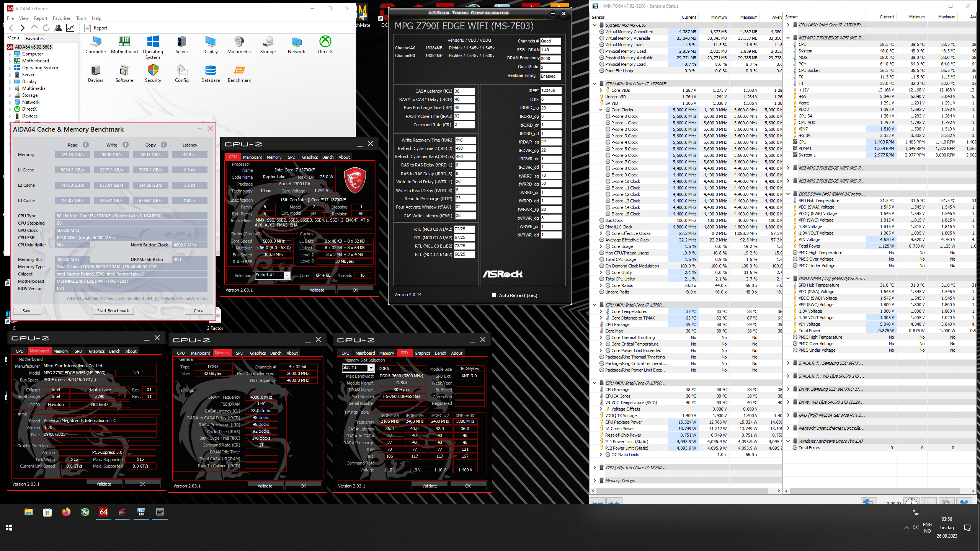Open the Computer category icon in AIDA64
980x551 pixels.
pos(96,45)
